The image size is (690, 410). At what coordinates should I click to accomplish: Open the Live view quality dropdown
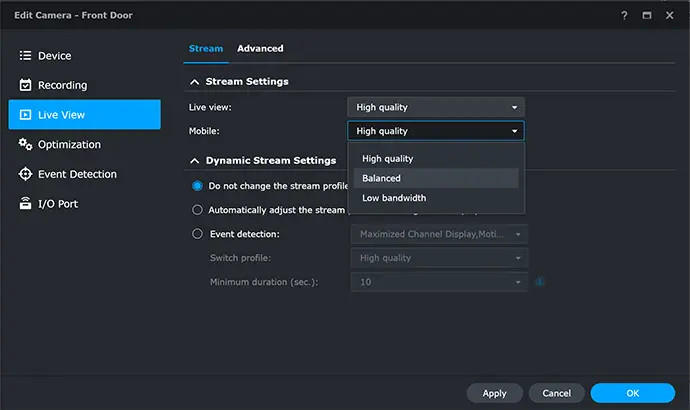coord(435,107)
